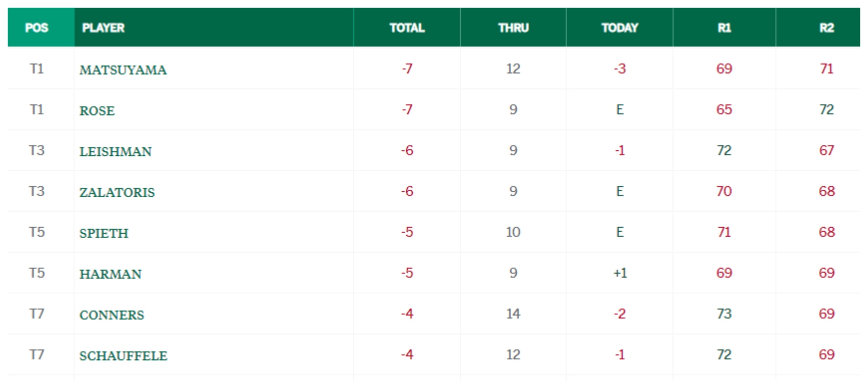Click the R1 column header
This screenshot has width=868, height=389.
(x=724, y=28)
